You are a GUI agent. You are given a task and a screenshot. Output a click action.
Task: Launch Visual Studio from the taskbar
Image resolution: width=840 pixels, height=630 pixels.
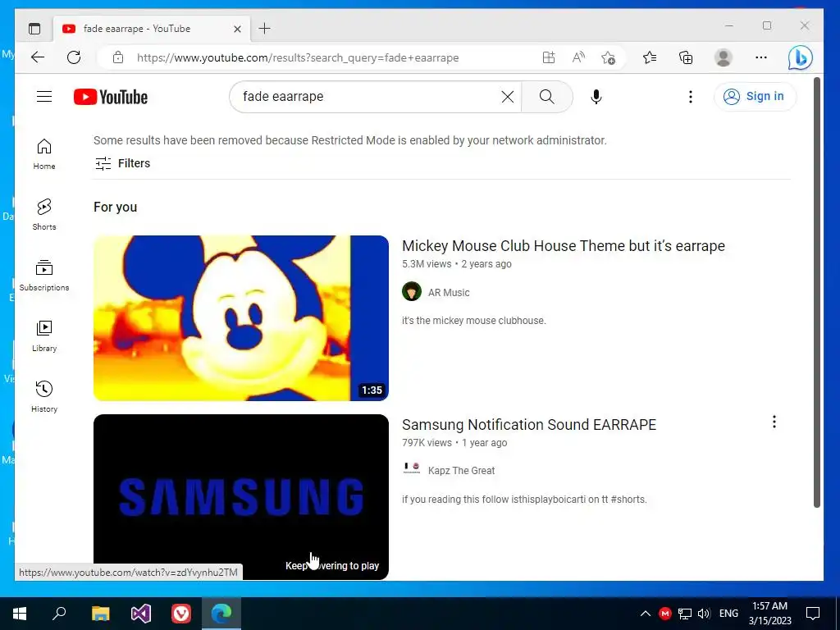(x=141, y=613)
